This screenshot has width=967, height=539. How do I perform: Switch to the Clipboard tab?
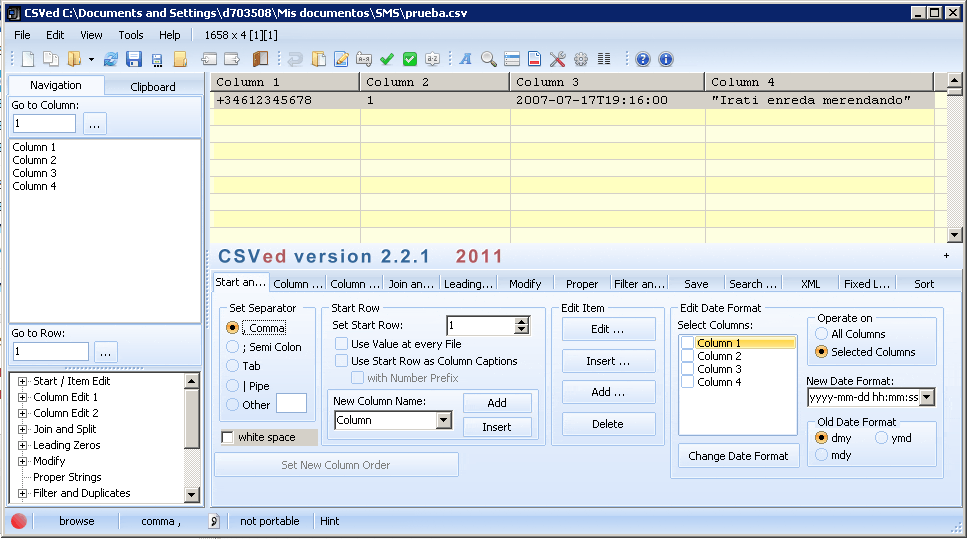[x=153, y=87]
